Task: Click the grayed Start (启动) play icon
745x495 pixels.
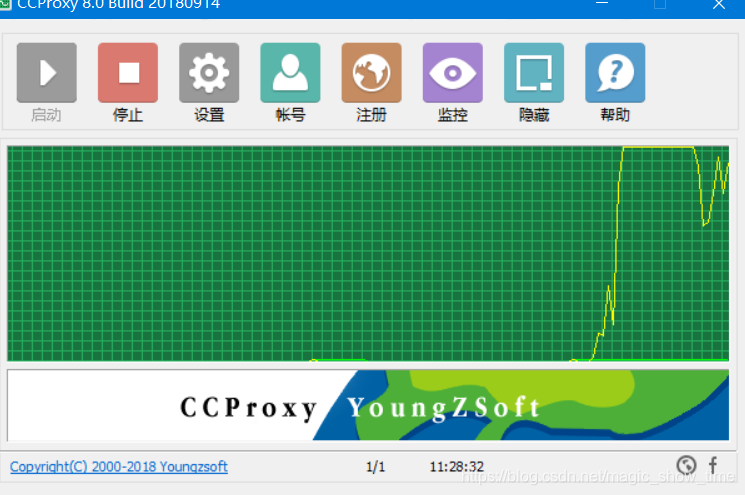Action: 47,73
